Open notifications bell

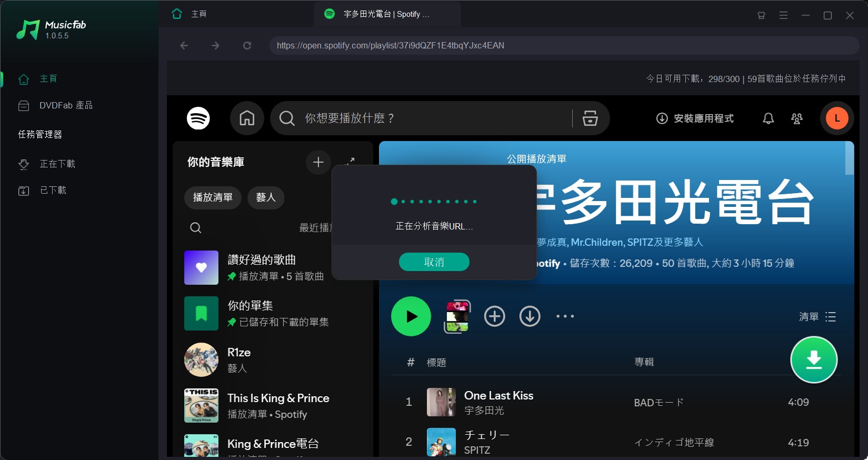pyautogui.click(x=769, y=118)
